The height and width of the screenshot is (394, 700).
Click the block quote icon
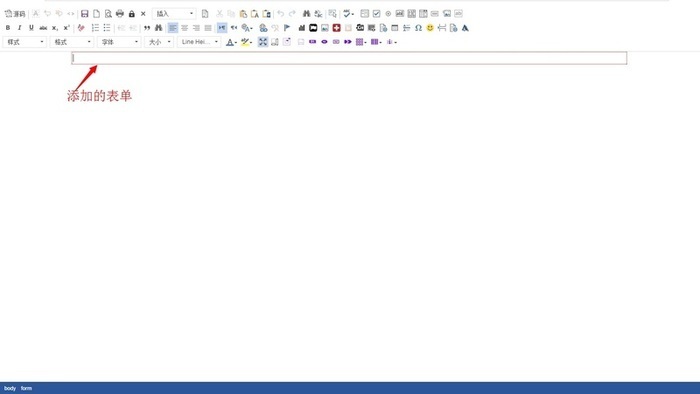pos(147,28)
